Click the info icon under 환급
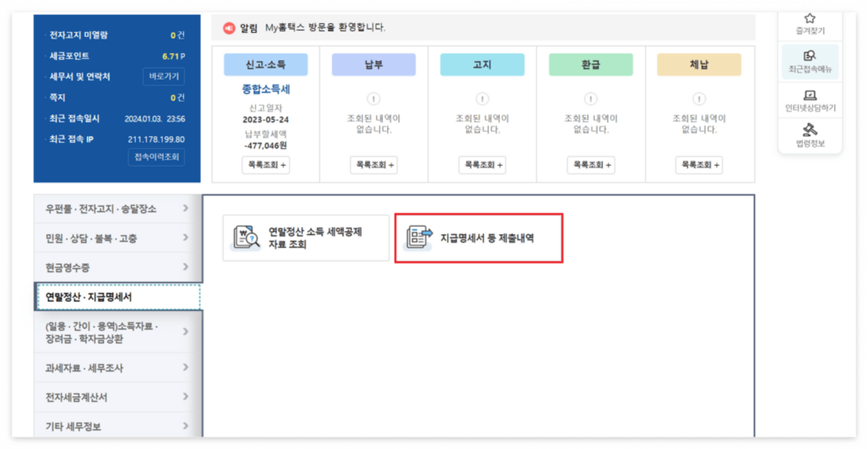The height and width of the screenshot is (449, 868). (590, 99)
